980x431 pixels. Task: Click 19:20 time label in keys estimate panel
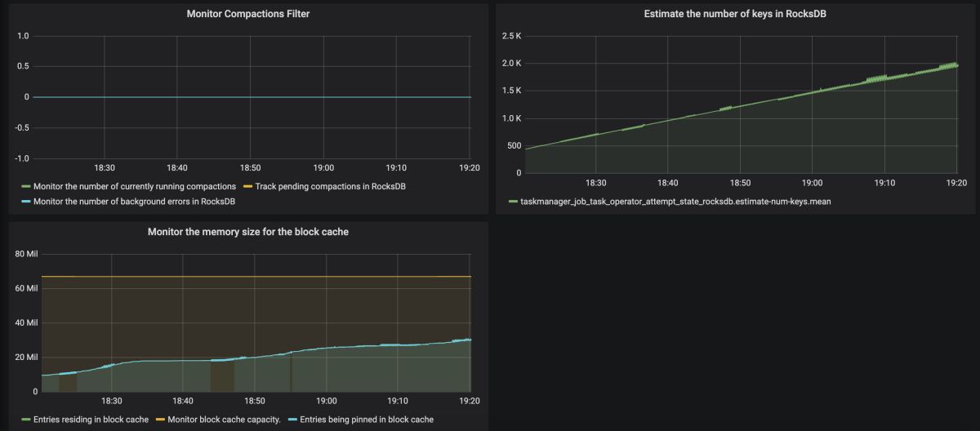click(956, 183)
